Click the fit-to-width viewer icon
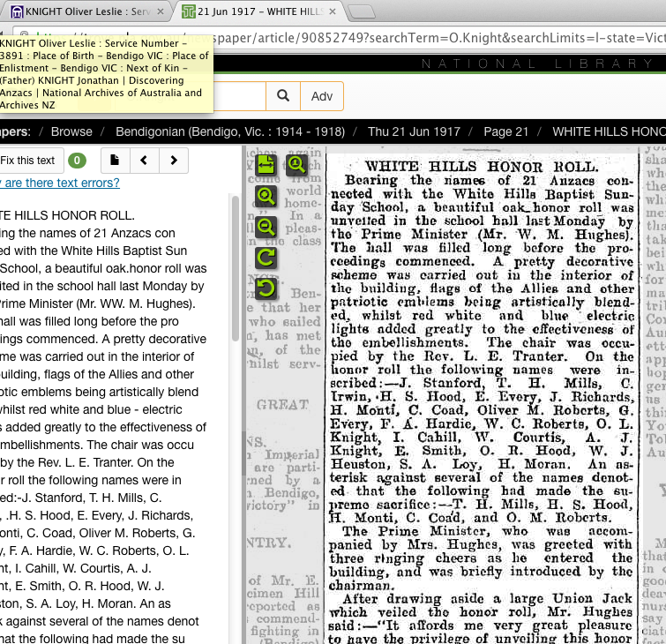Image resolution: width=666 pixels, height=644 pixels. [266, 165]
